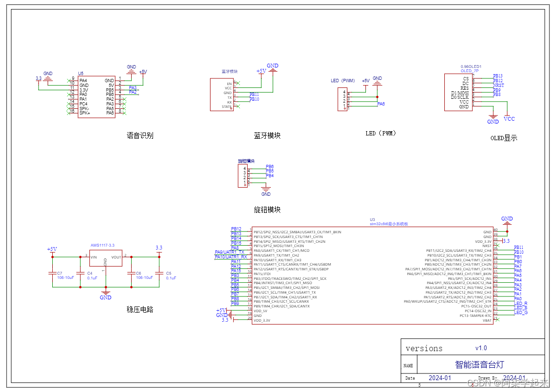Click the 智能语音台灯 project title

[479, 364]
